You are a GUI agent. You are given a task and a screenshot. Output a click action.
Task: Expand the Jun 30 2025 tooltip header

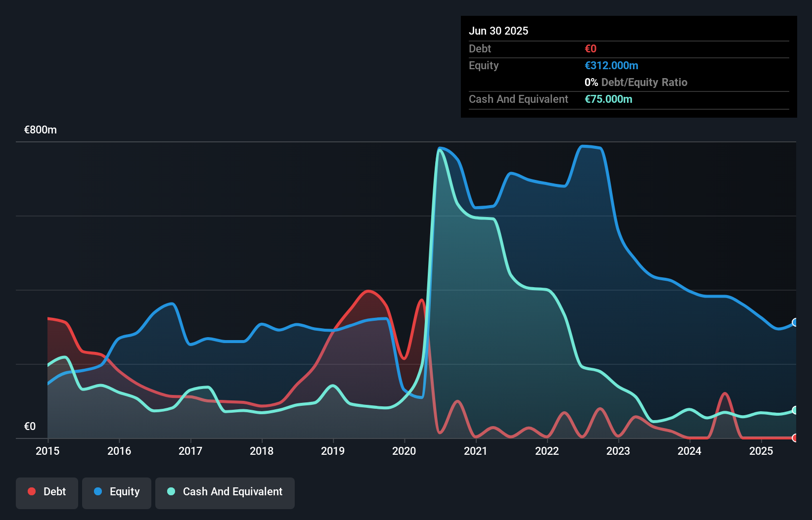(498, 31)
